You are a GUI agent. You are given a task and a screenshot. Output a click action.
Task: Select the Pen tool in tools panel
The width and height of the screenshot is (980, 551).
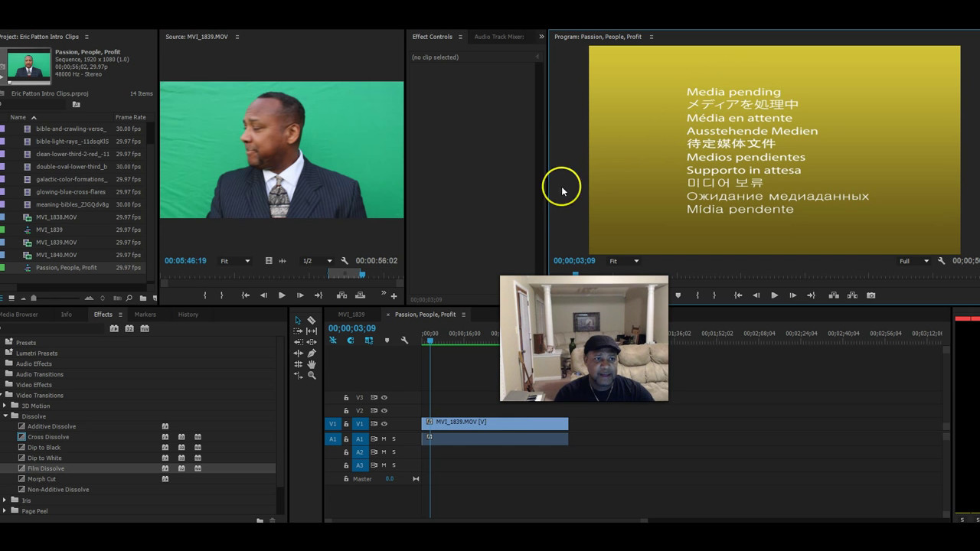click(x=312, y=354)
